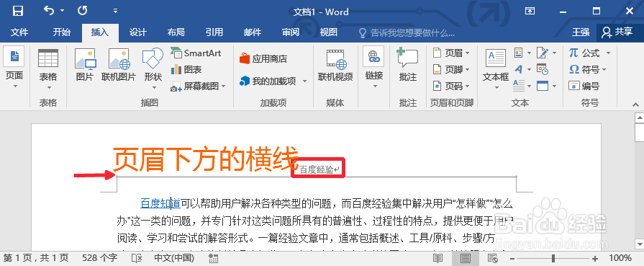
Task: Open the 表格 table dropdown
Action: (x=48, y=68)
